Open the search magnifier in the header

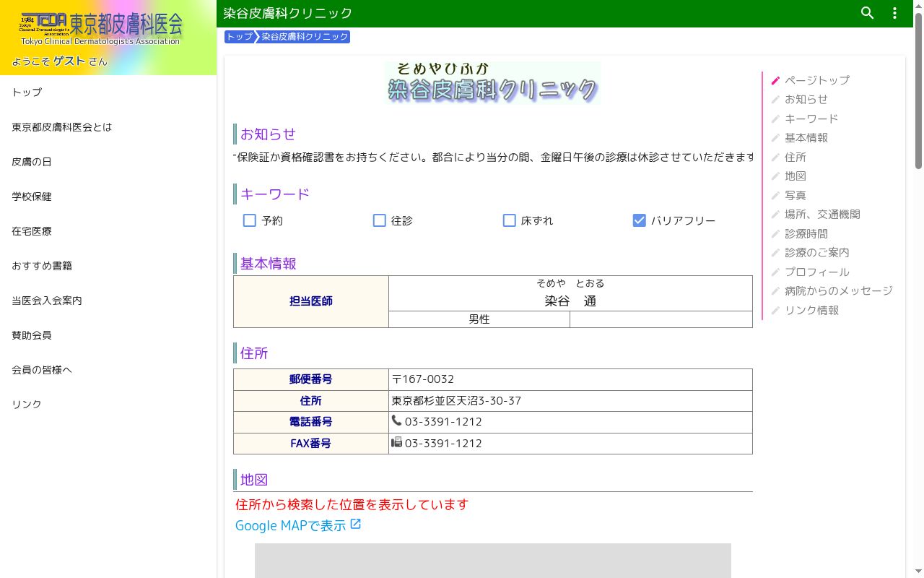tap(868, 13)
